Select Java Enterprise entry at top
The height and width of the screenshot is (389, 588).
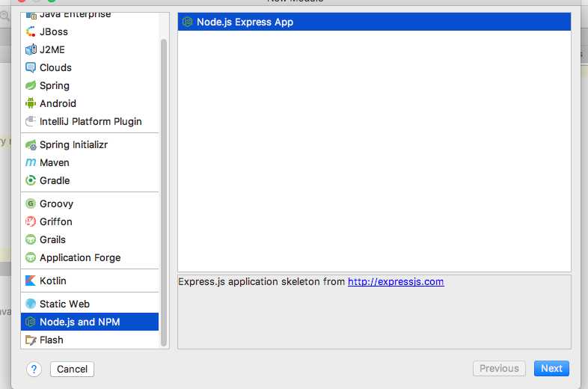pos(90,16)
